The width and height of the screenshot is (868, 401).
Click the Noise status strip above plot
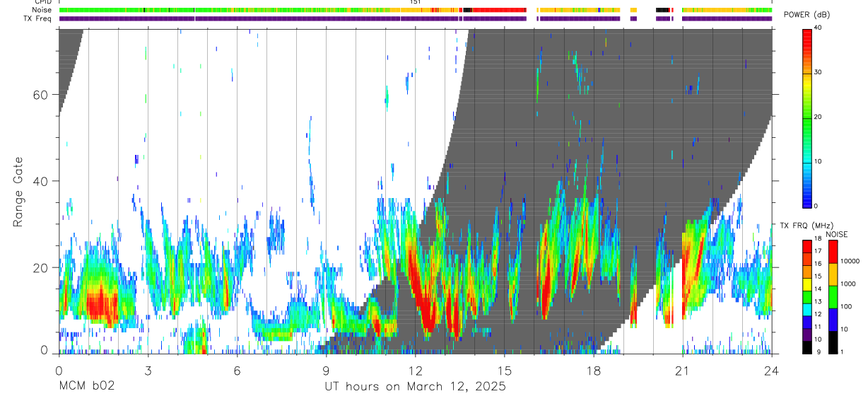pos(416,10)
